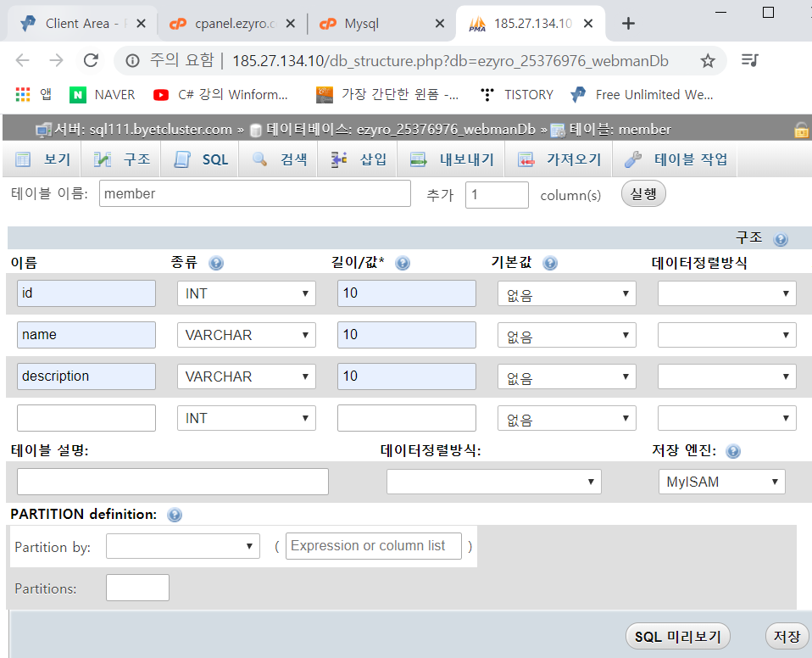Click help icon next to PARTITION definition
This screenshot has width=812, height=658.
pos(175,515)
